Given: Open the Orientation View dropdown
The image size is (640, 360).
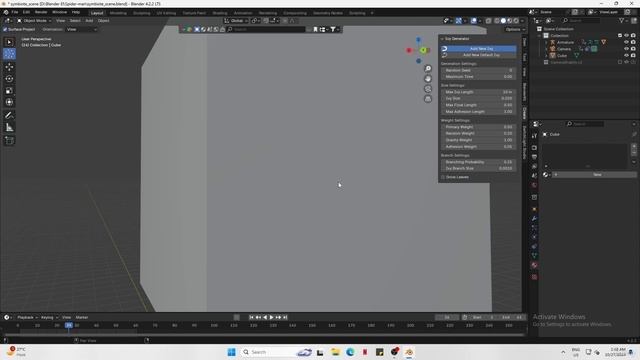Looking at the screenshot, I should 81,29.
